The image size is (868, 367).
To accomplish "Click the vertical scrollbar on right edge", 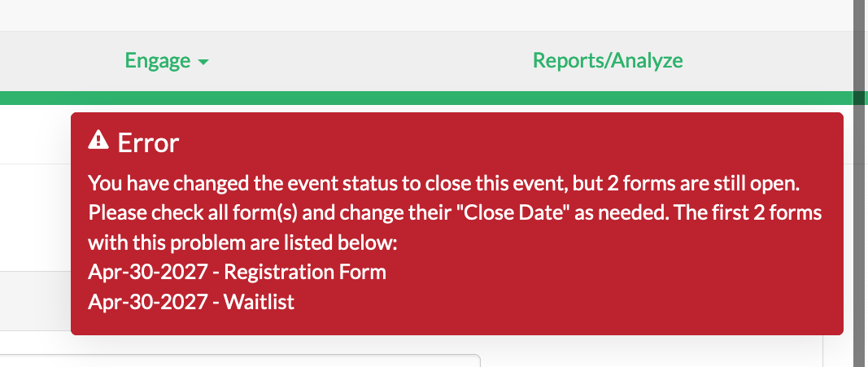I will click(861, 183).
